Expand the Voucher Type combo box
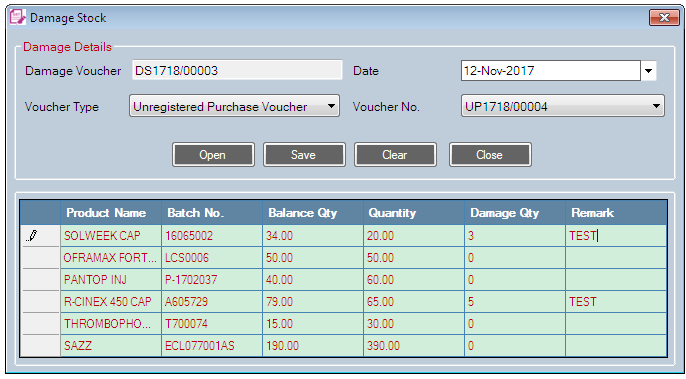686x379 pixels. click(x=331, y=106)
